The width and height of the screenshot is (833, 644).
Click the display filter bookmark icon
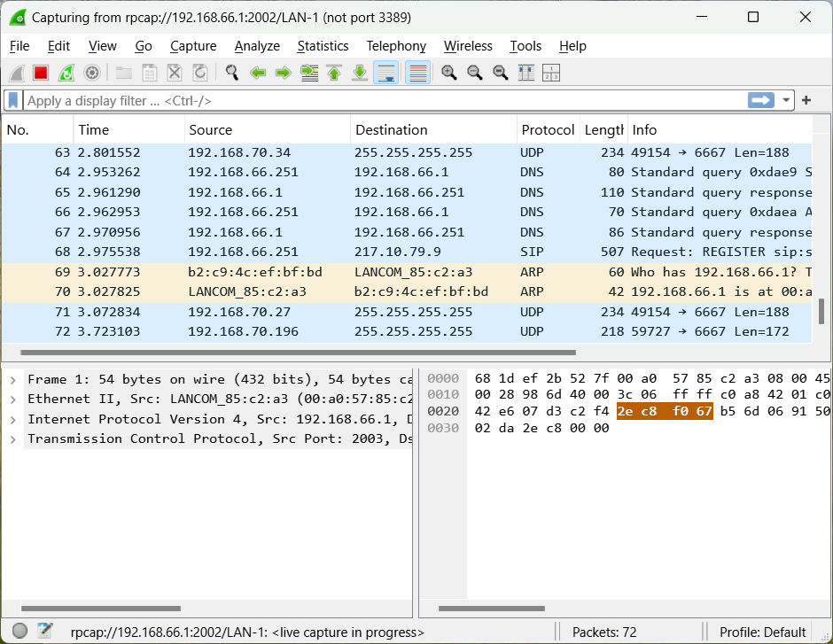pyautogui.click(x=13, y=100)
